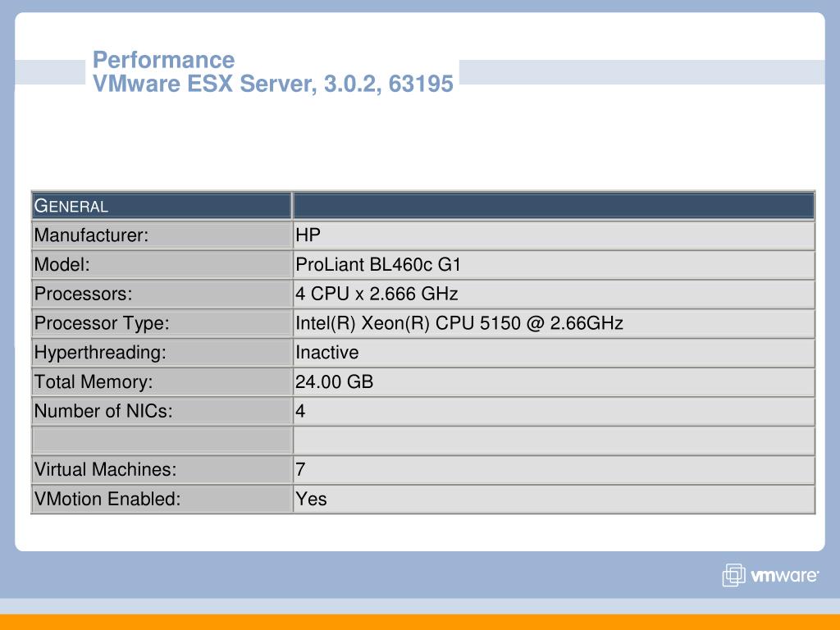The height and width of the screenshot is (630, 840).
Task: Select the 'Virtual Machines:' label cell
Action: (x=162, y=469)
